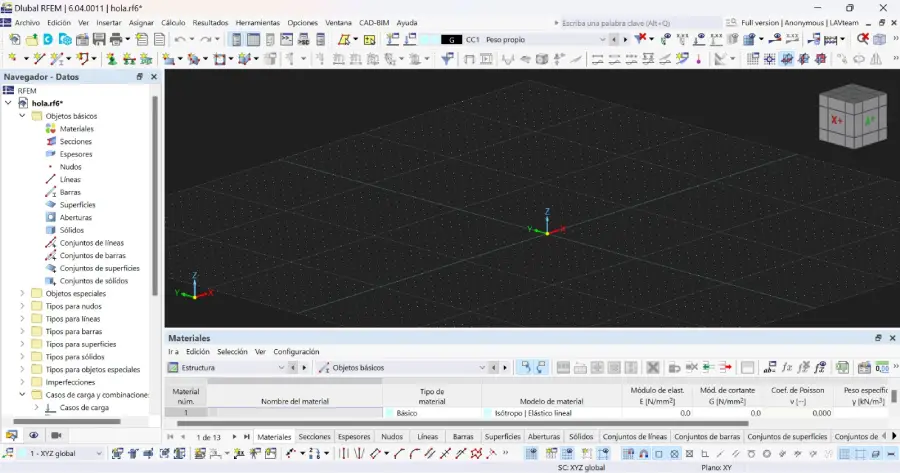This screenshot has width=900, height=473.
Task: Click the Open file folder icon
Action: pos(32,39)
